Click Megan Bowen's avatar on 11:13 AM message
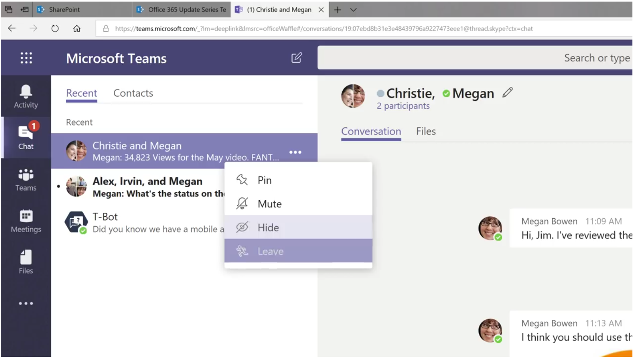 [490, 330]
